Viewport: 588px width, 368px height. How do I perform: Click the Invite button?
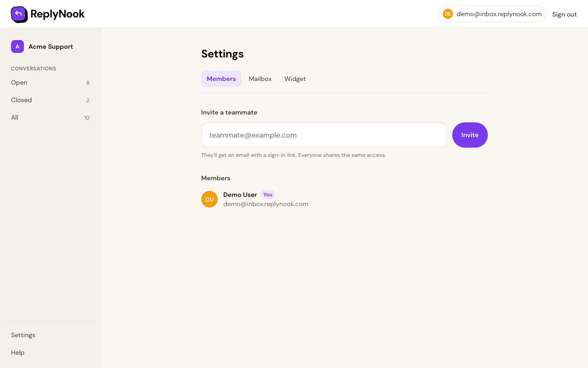pos(470,135)
